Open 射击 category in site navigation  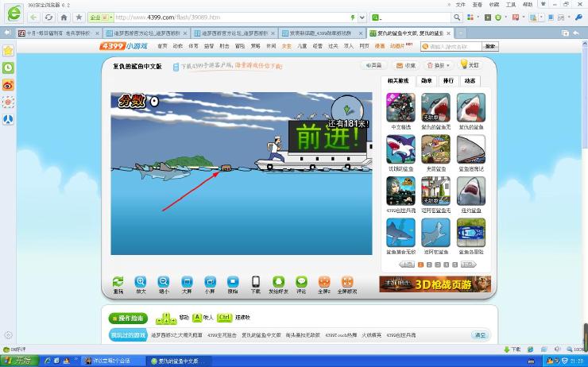(224, 46)
